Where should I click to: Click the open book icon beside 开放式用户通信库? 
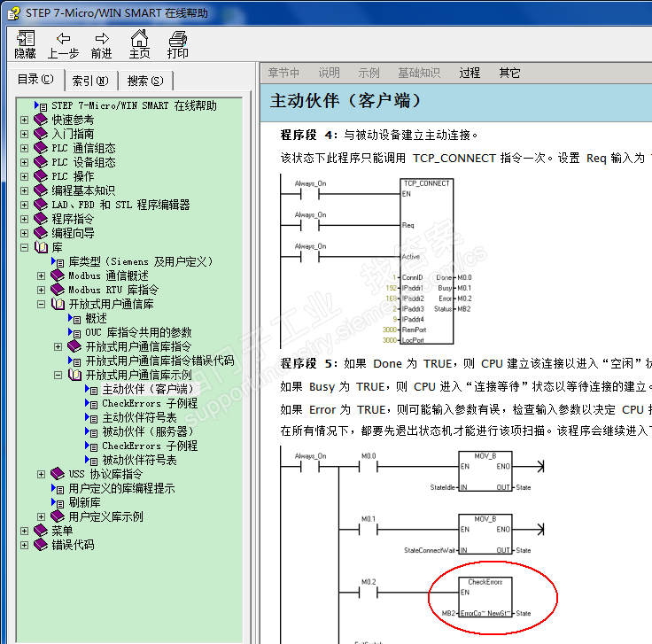click(x=58, y=304)
